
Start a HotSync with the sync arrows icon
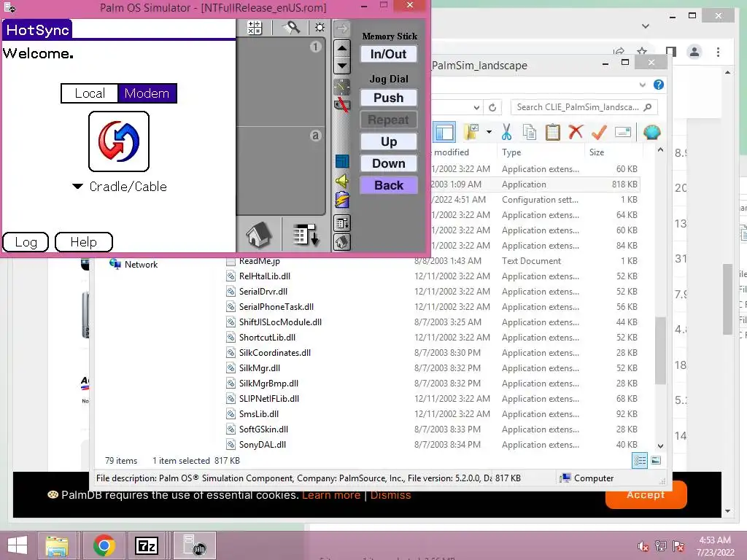119,141
